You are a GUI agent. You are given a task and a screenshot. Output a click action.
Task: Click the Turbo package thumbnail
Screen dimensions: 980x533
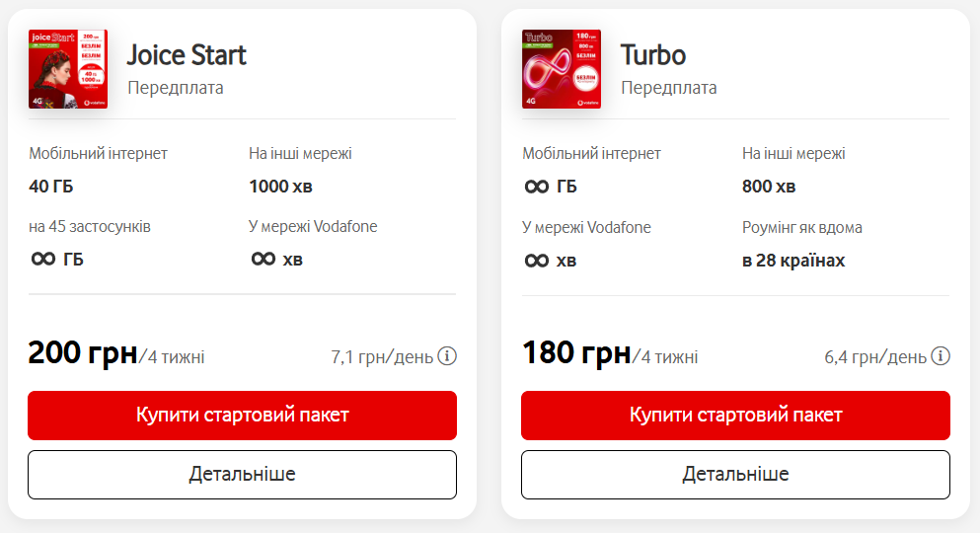pos(562,68)
